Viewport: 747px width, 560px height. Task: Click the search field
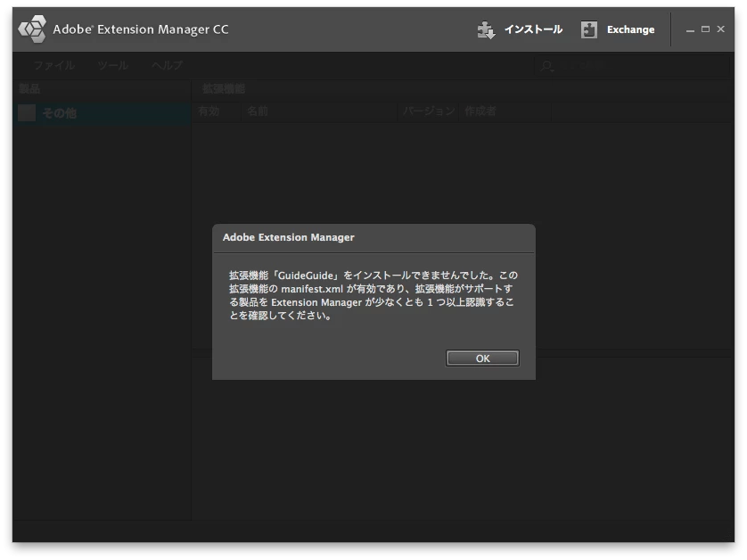click(x=632, y=66)
